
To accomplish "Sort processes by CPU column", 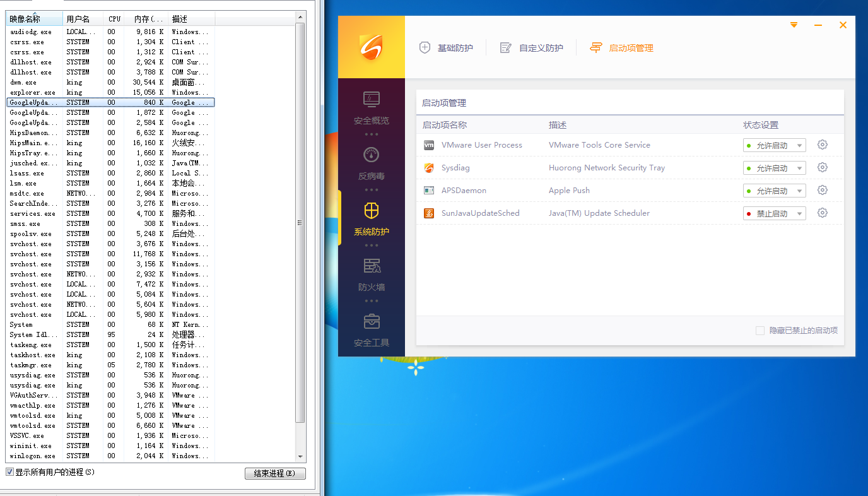I will click(x=114, y=19).
